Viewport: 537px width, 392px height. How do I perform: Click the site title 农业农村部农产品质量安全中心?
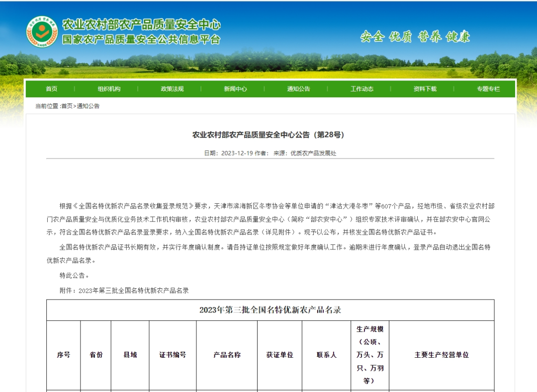(141, 24)
